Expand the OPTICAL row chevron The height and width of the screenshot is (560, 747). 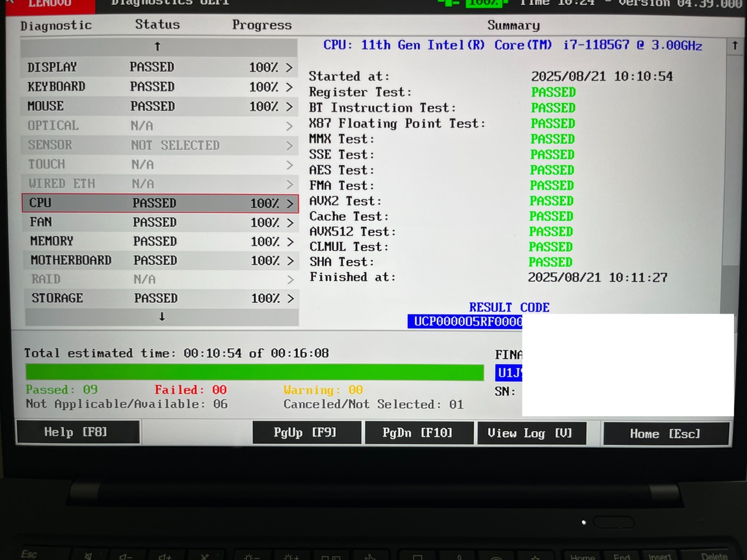click(x=289, y=126)
